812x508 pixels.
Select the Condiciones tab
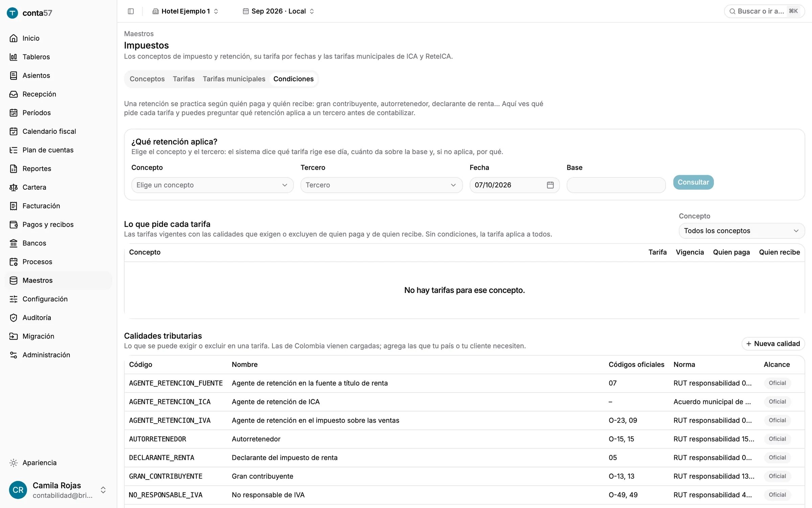pos(293,79)
